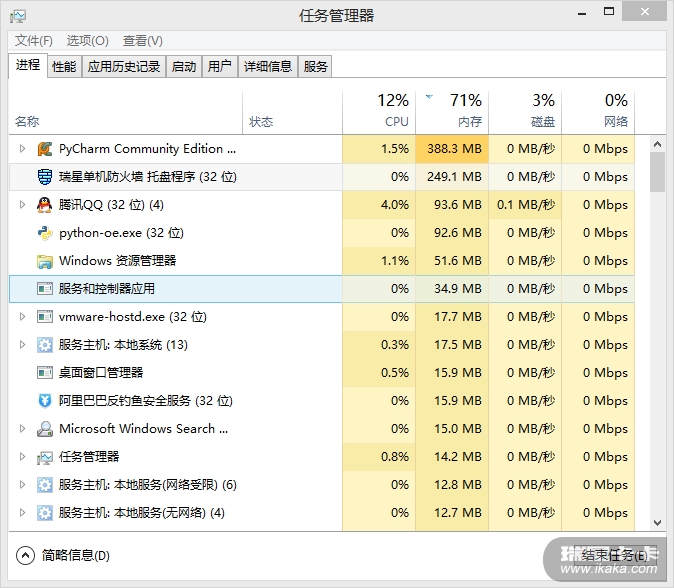Click the scrollbar down arrow

(657, 523)
